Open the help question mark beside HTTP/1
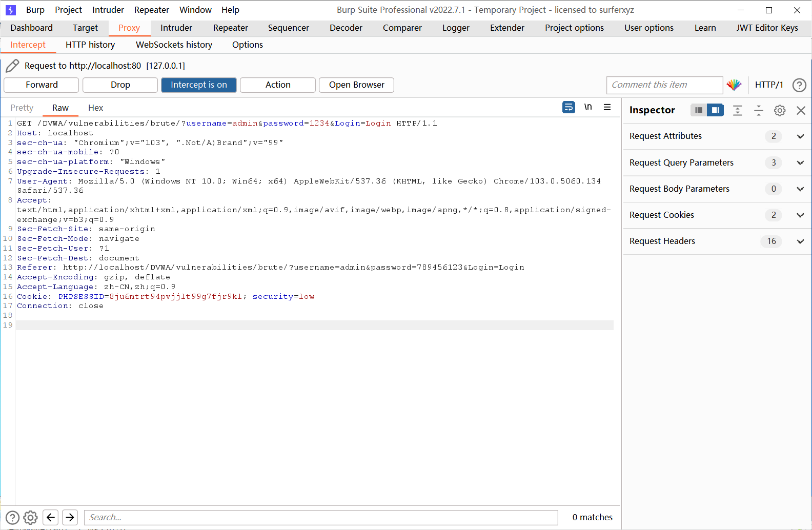 coord(799,85)
